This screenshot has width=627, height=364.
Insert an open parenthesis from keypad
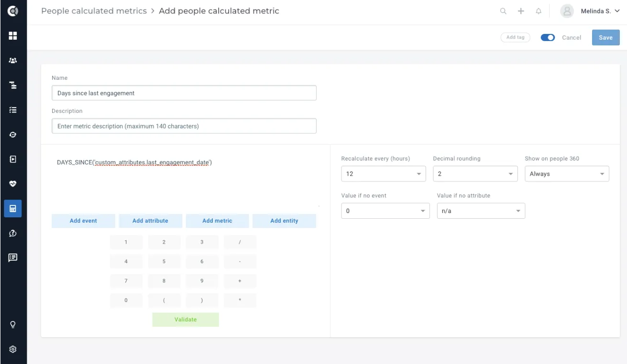(164, 300)
